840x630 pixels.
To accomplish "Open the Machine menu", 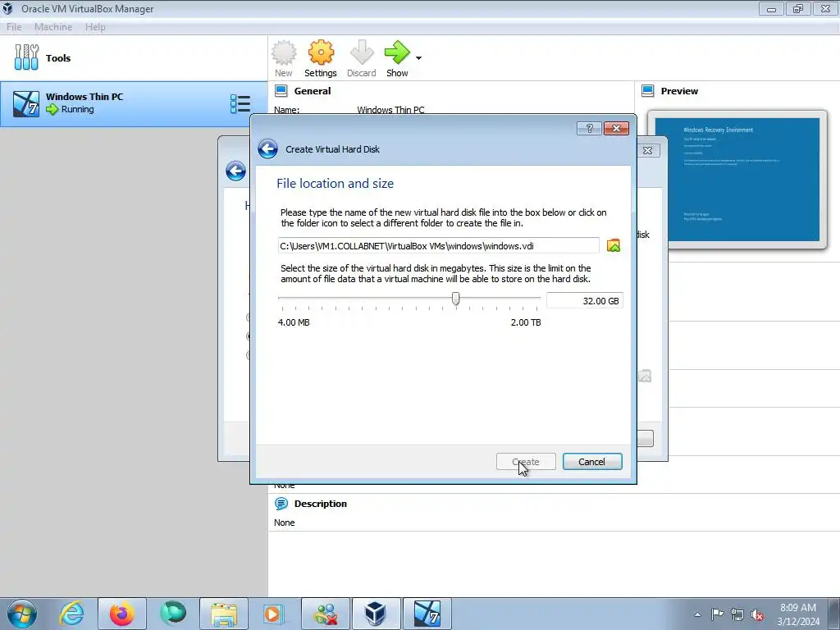I will point(53,27).
